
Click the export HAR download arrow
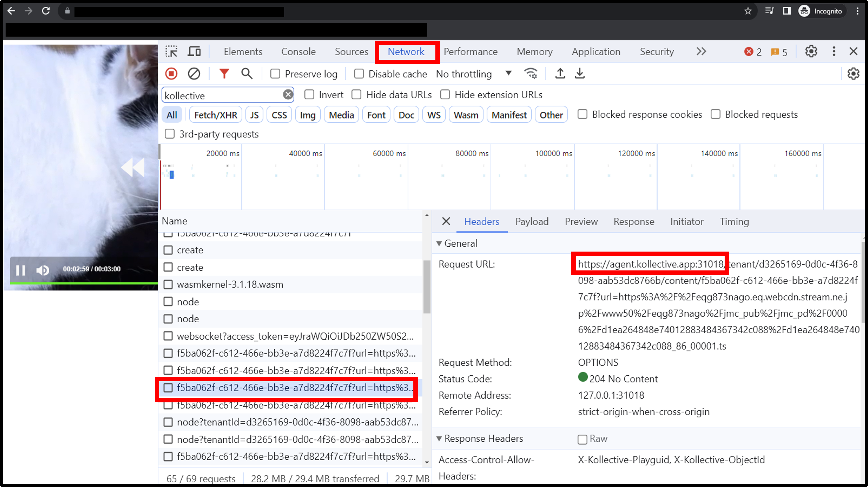point(580,74)
